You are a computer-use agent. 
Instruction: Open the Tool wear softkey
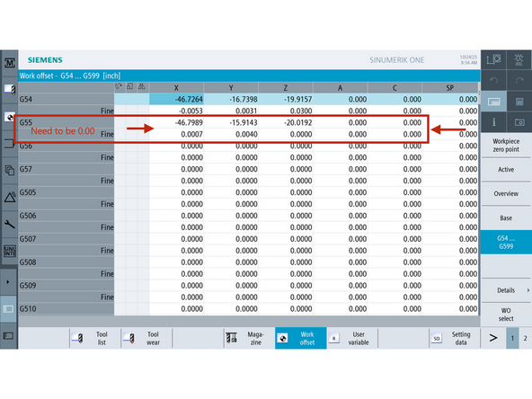[x=146, y=338]
